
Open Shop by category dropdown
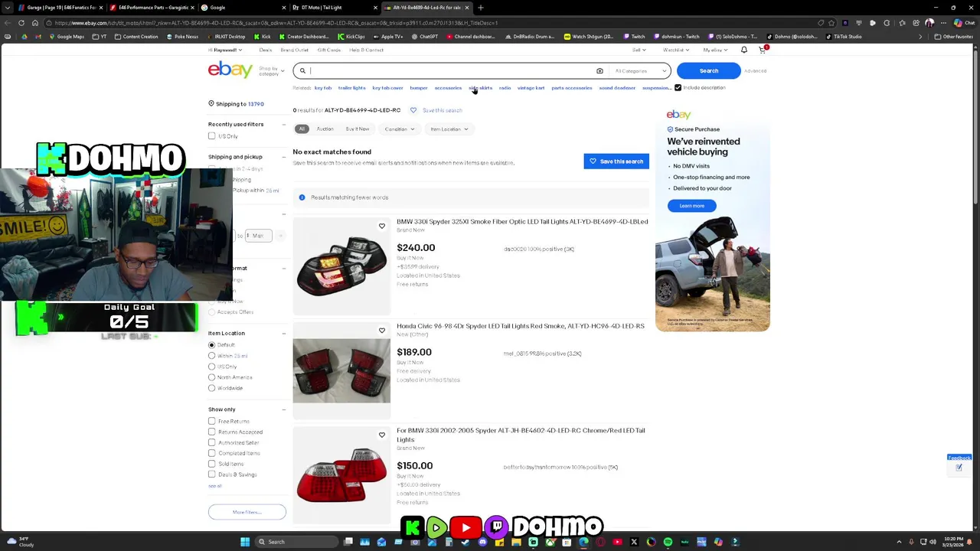coord(272,71)
